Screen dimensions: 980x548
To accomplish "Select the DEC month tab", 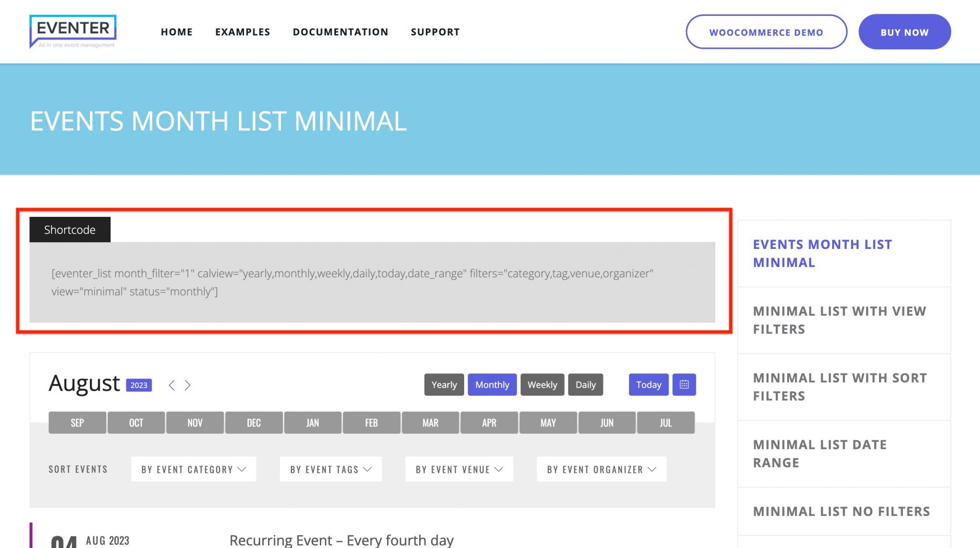I will click(254, 423).
